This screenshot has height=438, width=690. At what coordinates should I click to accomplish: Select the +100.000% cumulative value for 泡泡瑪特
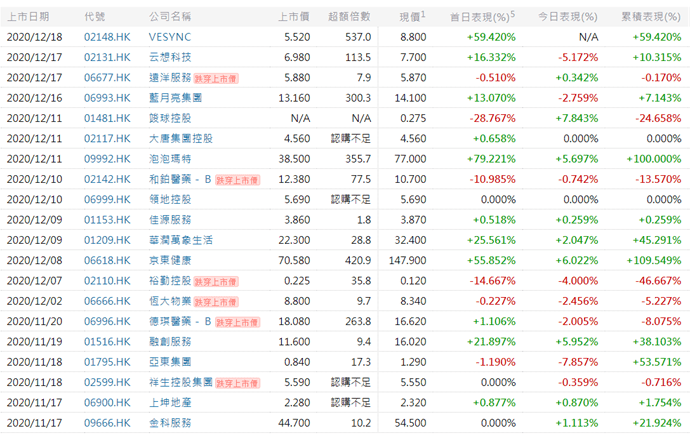pyautogui.click(x=653, y=159)
